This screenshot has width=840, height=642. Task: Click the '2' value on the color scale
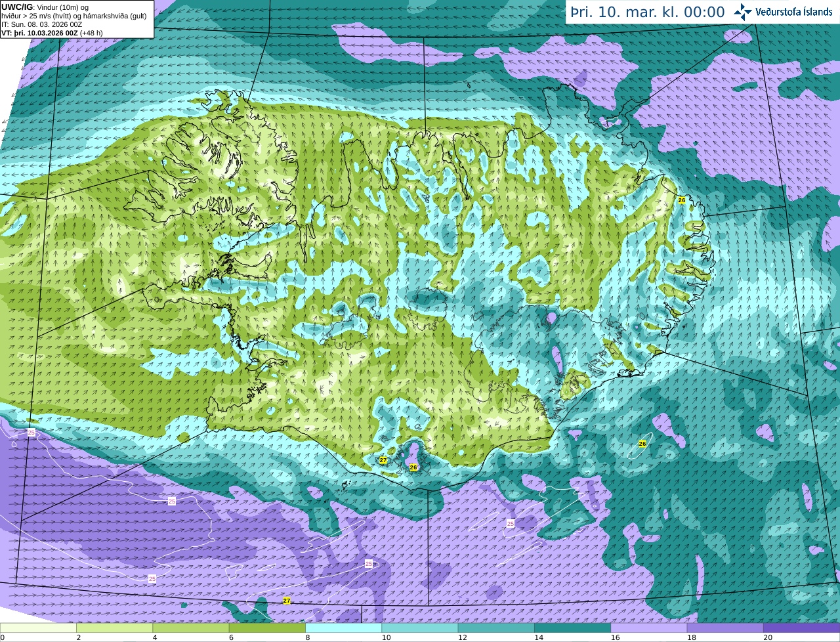tap(79, 637)
